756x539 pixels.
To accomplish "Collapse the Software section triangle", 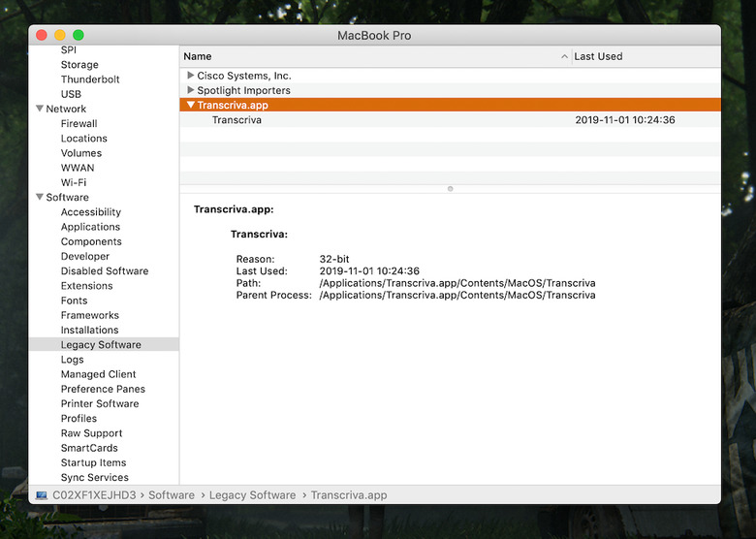I will 39,198.
